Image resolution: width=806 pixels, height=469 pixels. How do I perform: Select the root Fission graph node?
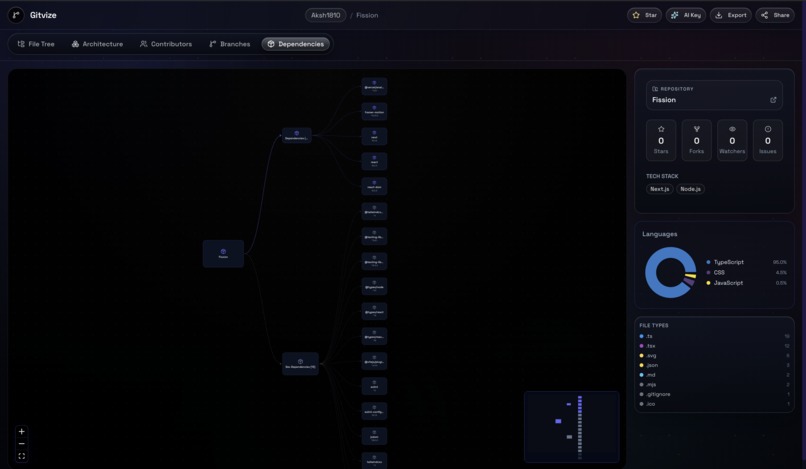[x=223, y=254]
